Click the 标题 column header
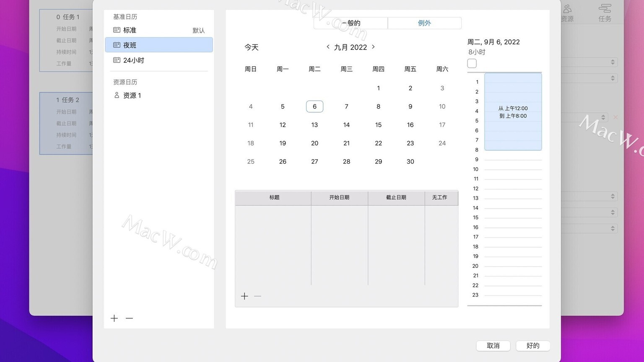This screenshot has width=644, height=362. coord(273,198)
